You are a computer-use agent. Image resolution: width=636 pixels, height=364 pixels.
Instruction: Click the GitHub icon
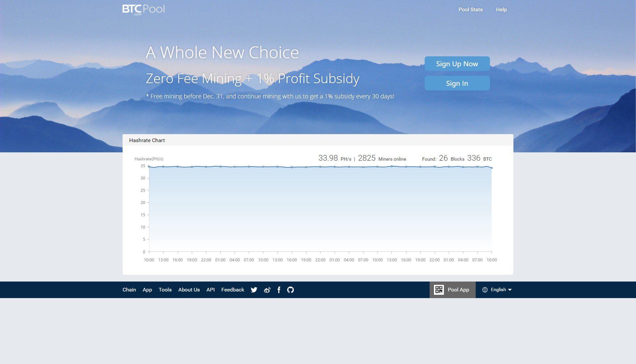(x=290, y=289)
